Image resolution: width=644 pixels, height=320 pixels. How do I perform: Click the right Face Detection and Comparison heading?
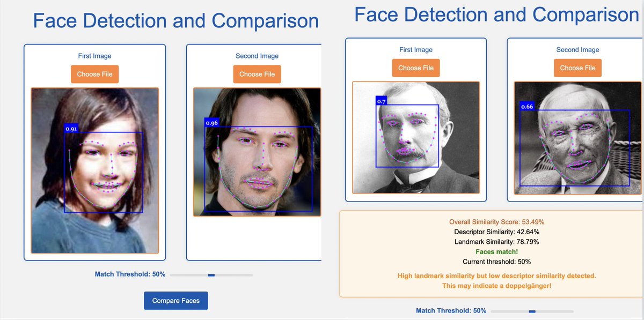coord(497,14)
